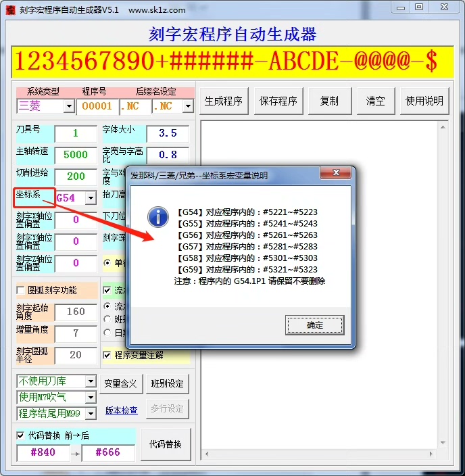The image size is (465, 476).
Task: Select the 流 radio button
Action: tap(107, 306)
